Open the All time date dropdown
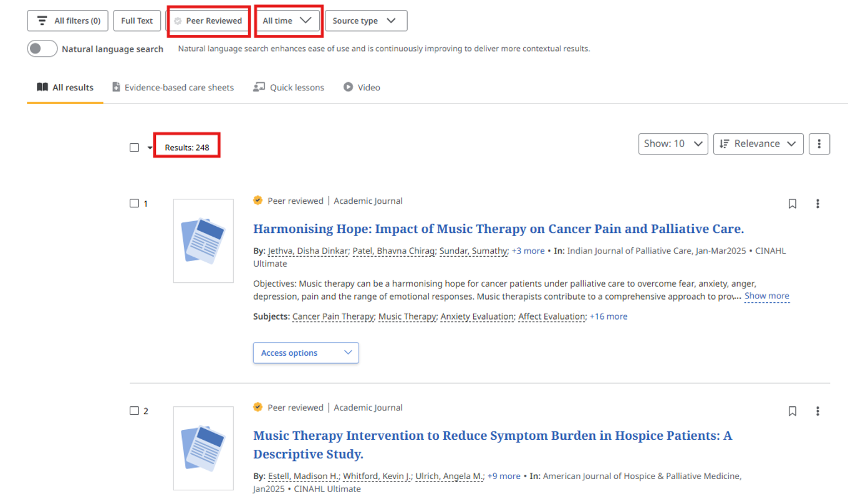Screen dimensions: 848x504 coord(287,21)
